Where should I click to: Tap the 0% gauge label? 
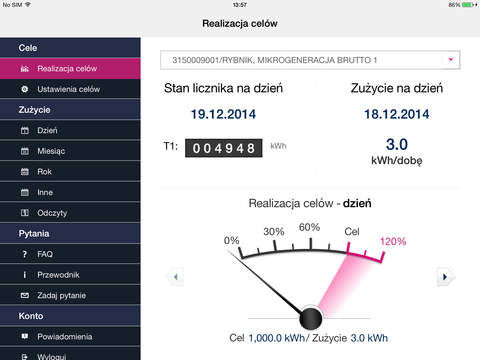pyautogui.click(x=231, y=240)
